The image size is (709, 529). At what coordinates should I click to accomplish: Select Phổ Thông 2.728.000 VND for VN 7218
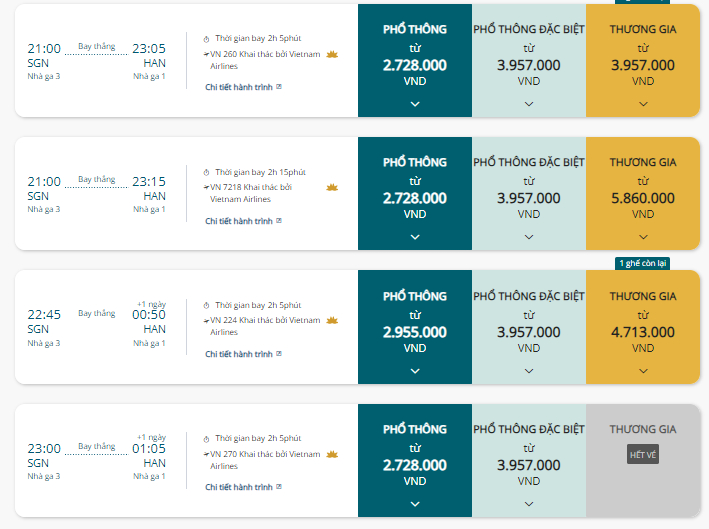(x=415, y=194)
